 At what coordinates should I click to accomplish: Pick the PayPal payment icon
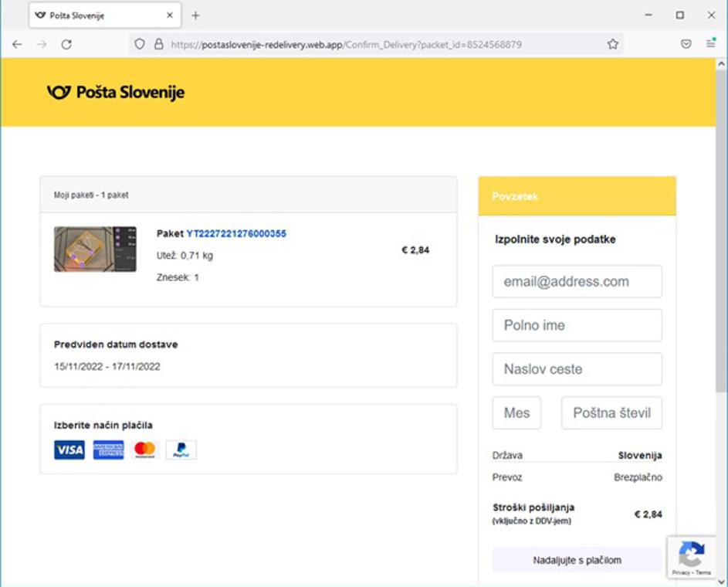(181, 450)
